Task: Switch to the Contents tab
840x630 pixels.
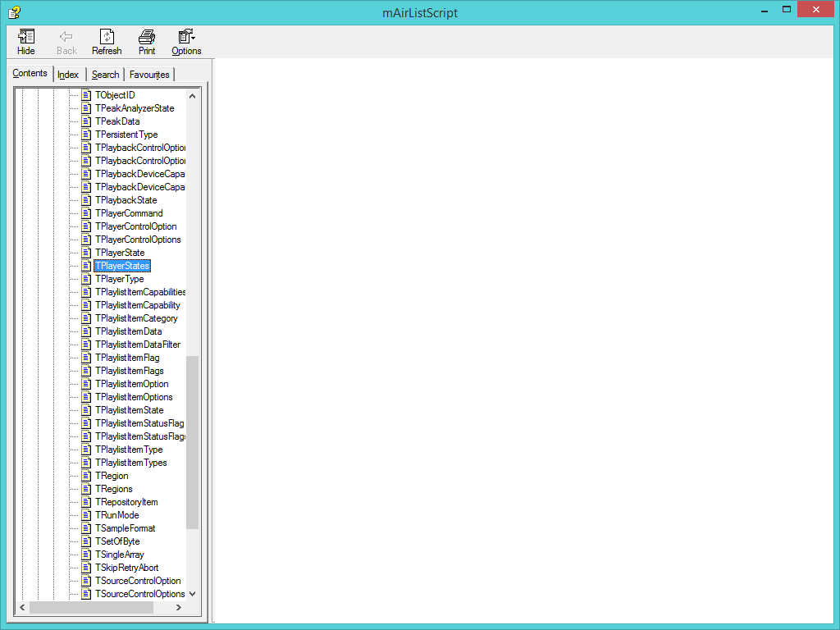Action: [30, 73]
